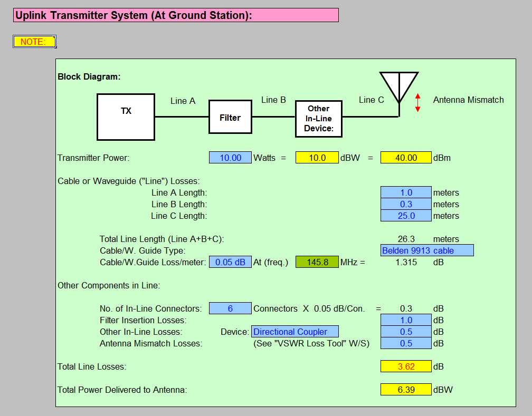
Task: Open the yellow NOTE: comment box
Action: point(35,42)
